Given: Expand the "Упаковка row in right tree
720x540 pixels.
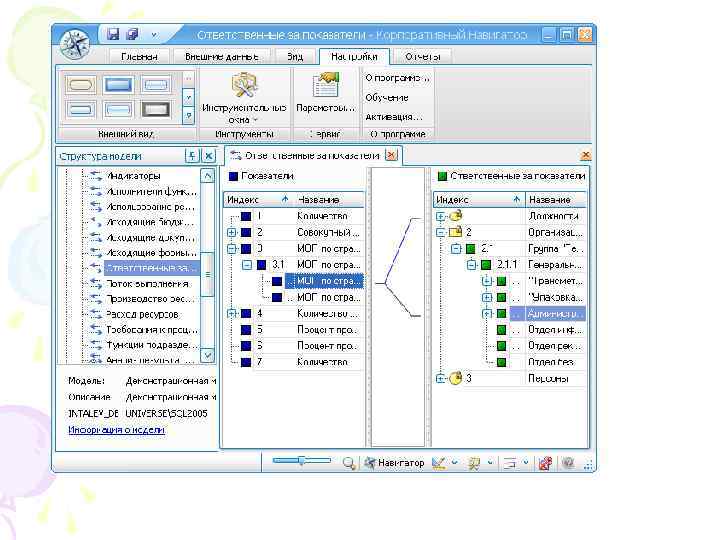Looking at the screenshot, I should [x=487, y=298].
